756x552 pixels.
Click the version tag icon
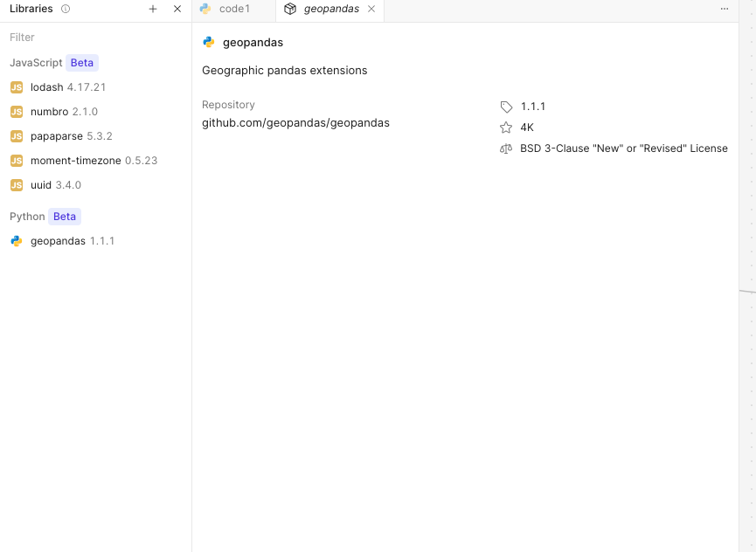pyautogui.click(x=506, y=107)
